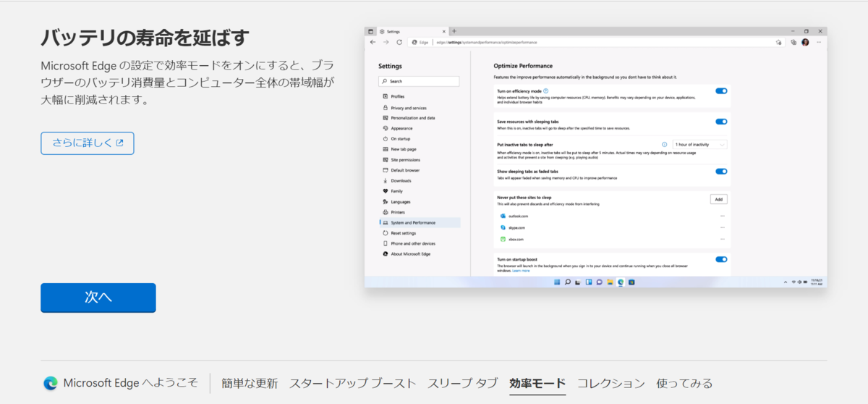Open more options for skype.com
The height and width of the screenshot is (404, 868).
coord(722,227)
